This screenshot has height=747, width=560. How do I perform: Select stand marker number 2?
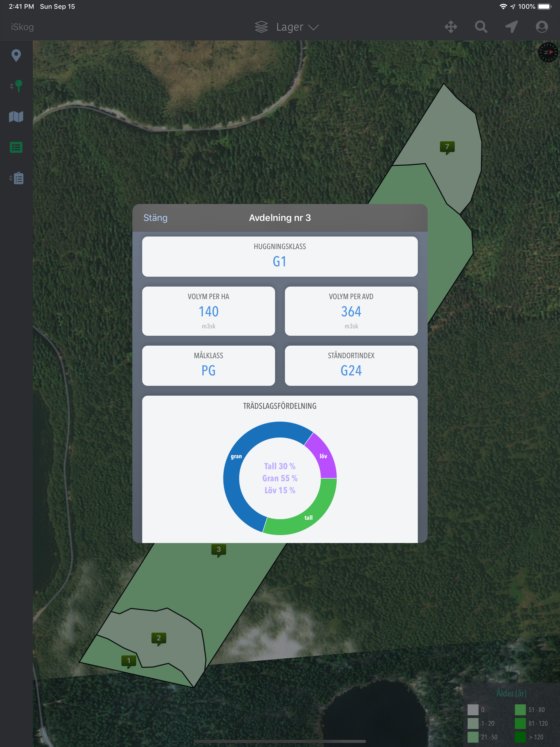click(159, 639)
